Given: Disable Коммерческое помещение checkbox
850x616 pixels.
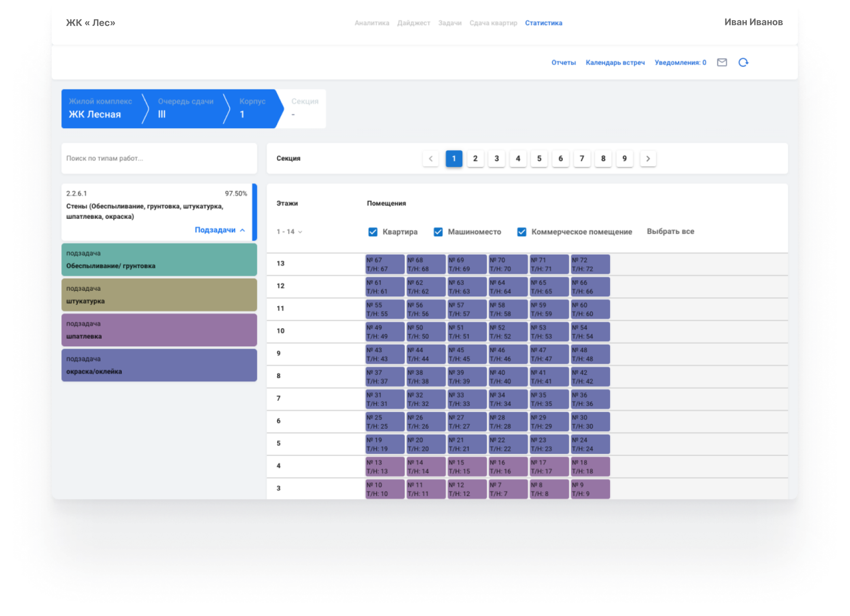Looking at the screenshot, I should [x=521, y=232].
